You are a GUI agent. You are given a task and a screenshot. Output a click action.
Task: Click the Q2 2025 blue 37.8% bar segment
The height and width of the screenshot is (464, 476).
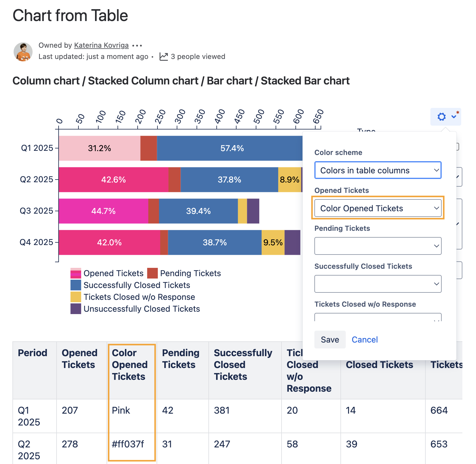(229, 180)
